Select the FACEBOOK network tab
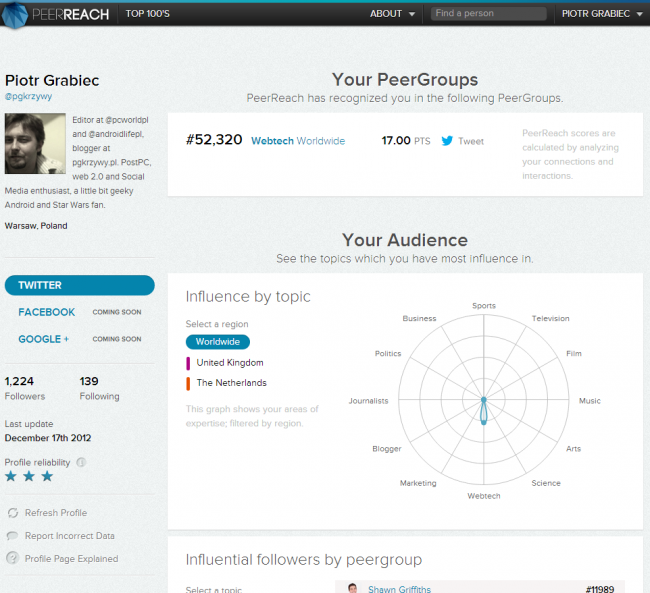 (46, 312)
